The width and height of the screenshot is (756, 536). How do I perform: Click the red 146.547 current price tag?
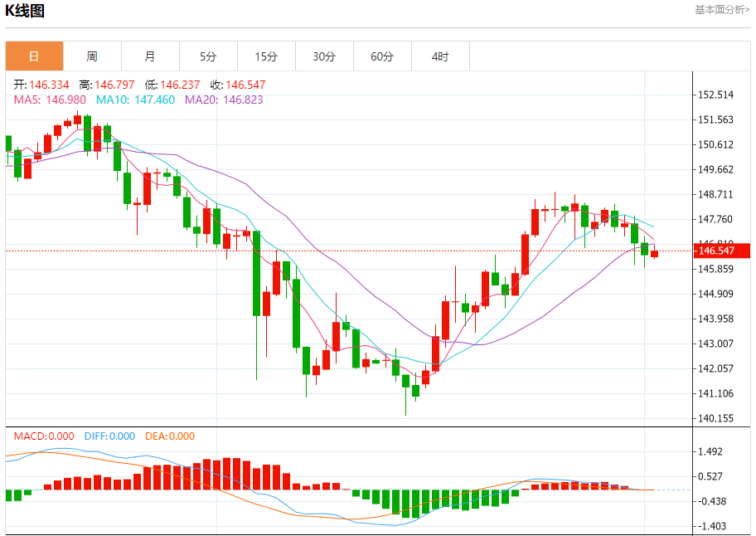coord(722,251)
